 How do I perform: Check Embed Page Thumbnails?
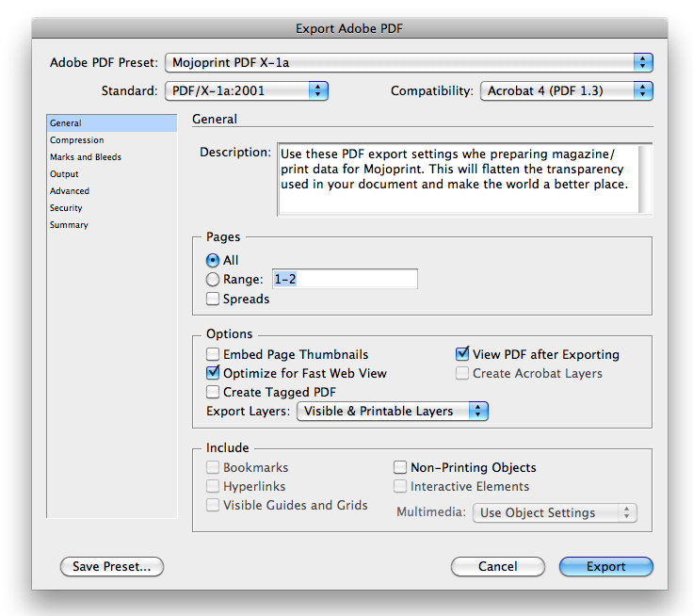(x=213, y=355)
